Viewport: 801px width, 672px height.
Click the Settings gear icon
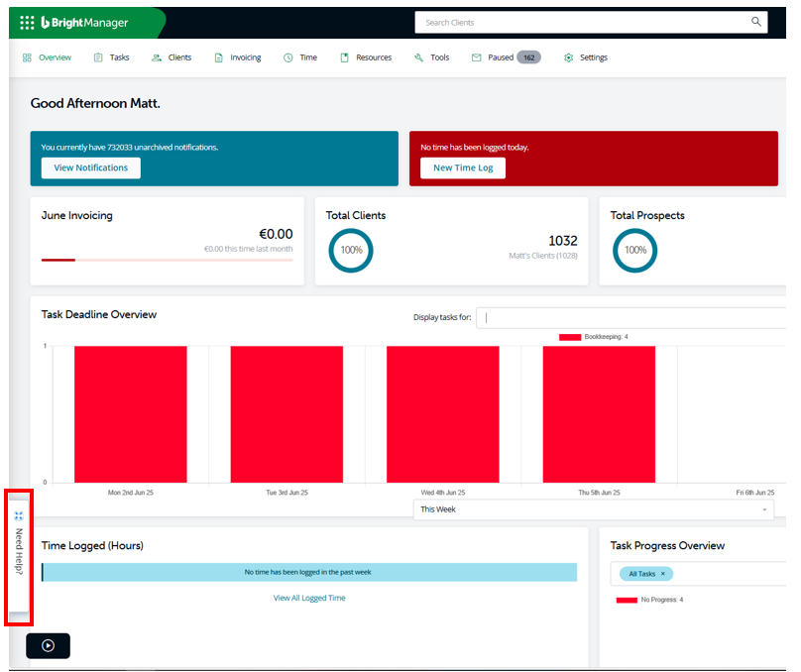(x=568, y=57)
